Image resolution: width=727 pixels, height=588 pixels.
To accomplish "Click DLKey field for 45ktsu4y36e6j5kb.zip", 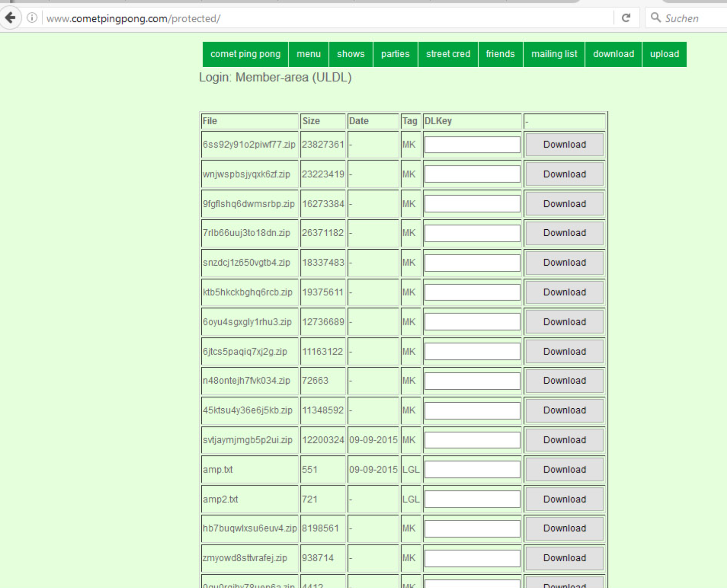I will (472, 410).
